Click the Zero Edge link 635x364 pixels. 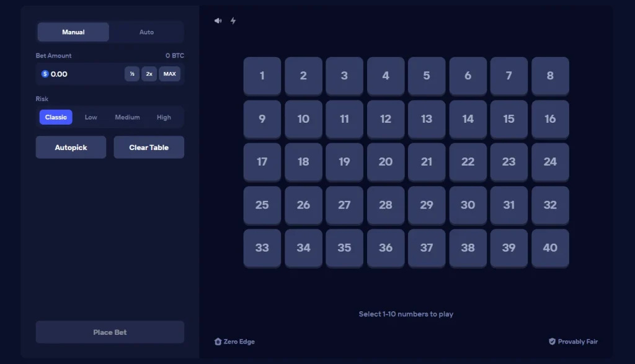coord(234,341)
